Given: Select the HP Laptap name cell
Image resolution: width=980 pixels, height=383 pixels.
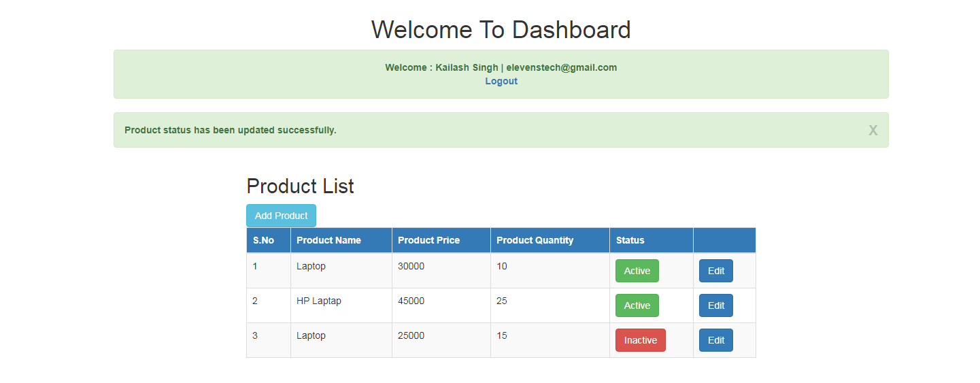Looking at the screenshot, I should tap(319, 301).
